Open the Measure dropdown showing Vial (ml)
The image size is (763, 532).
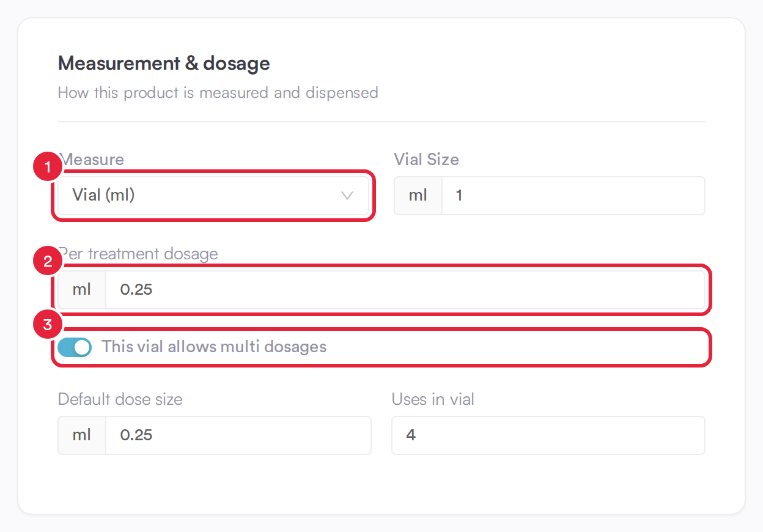click(x=214, y=196)
